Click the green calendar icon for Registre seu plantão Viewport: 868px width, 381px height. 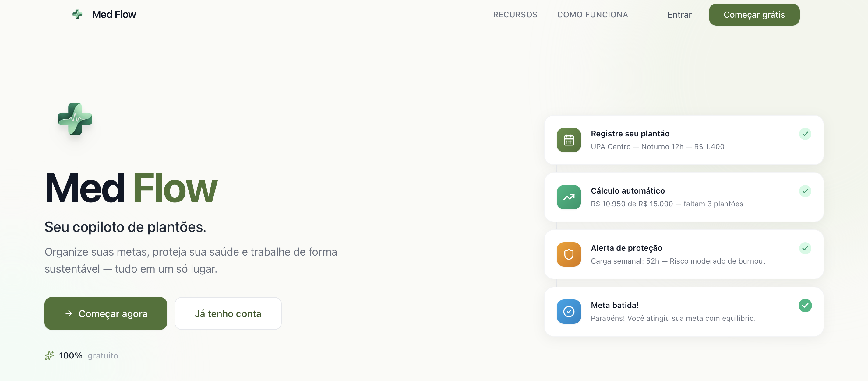point(568,140)
